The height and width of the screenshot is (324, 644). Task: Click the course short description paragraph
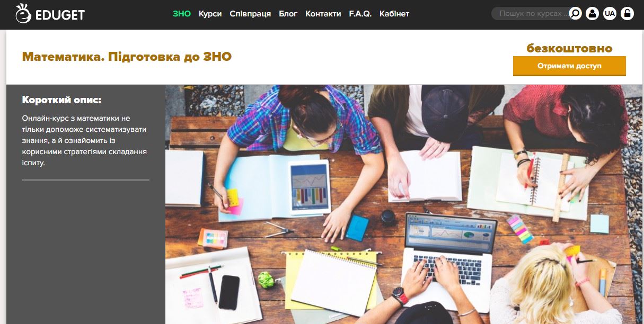click(x=85, y=141)
